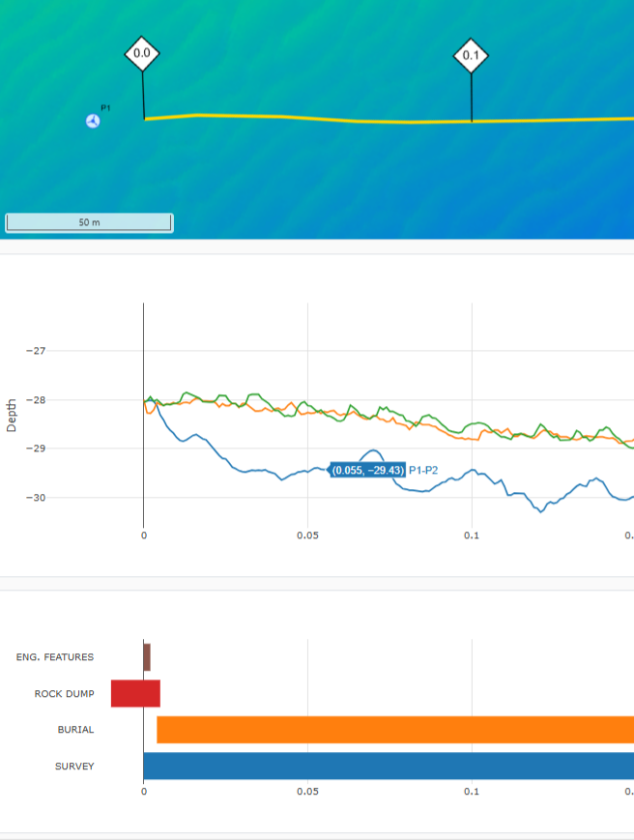Screen dimensions: 634x840
Task: Click the BURIAL row label
Action: 75,730
